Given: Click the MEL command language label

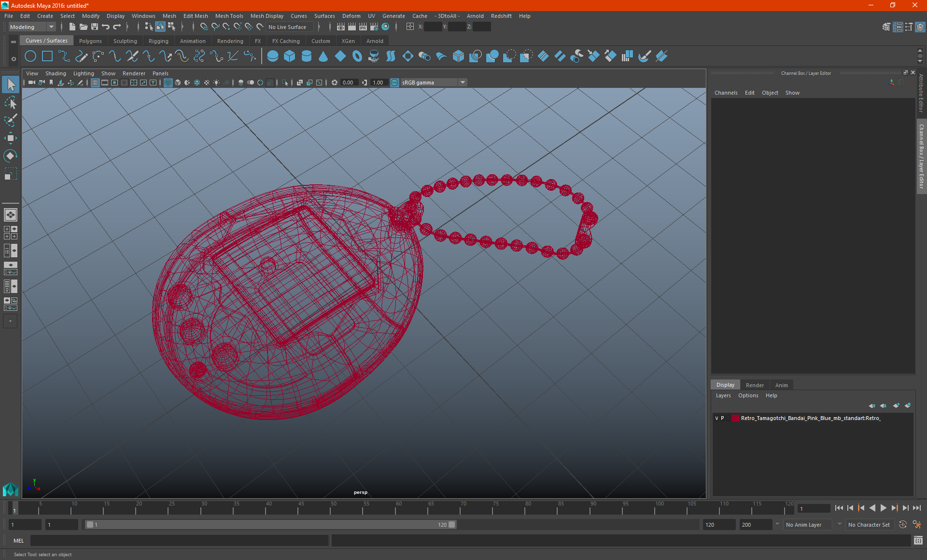Looking at the screenshot, I should [18, 541].
